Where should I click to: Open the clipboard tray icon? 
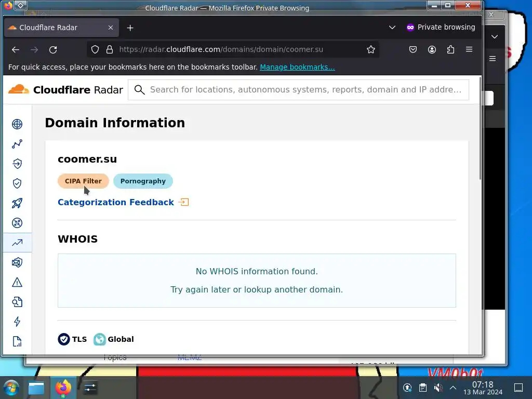tap(423, 388)
